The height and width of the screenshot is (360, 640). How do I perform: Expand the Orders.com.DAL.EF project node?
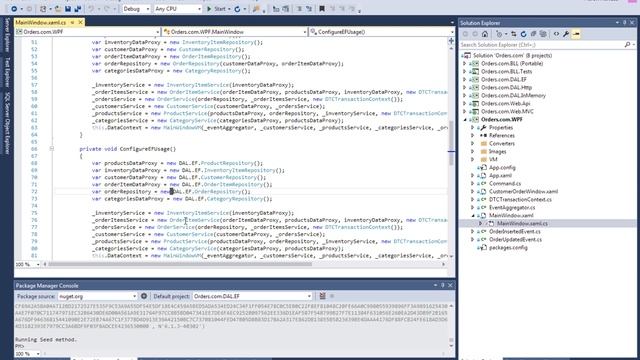point(464,80)
